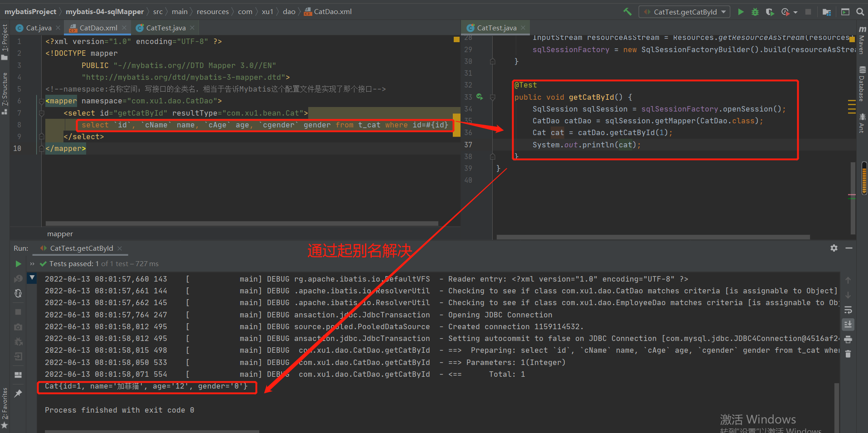Run with Coverage shield icon
Image resolution: width=868 pixels, height=433 pixels.
click(x=770, y=12)
